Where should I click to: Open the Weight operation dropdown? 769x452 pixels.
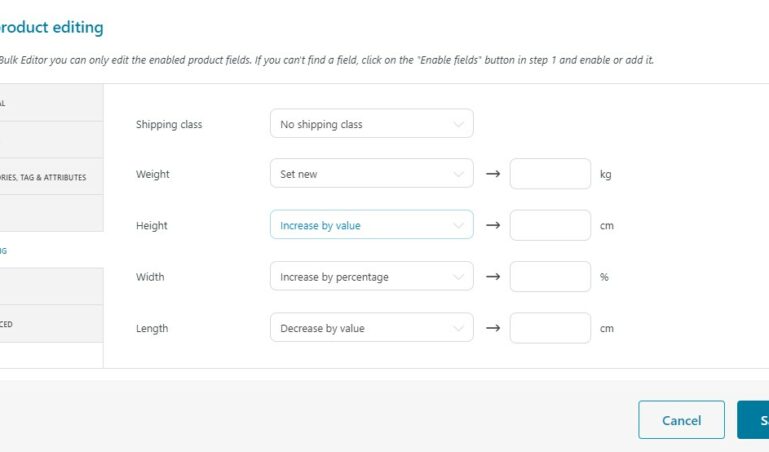[x=372, y=174]
